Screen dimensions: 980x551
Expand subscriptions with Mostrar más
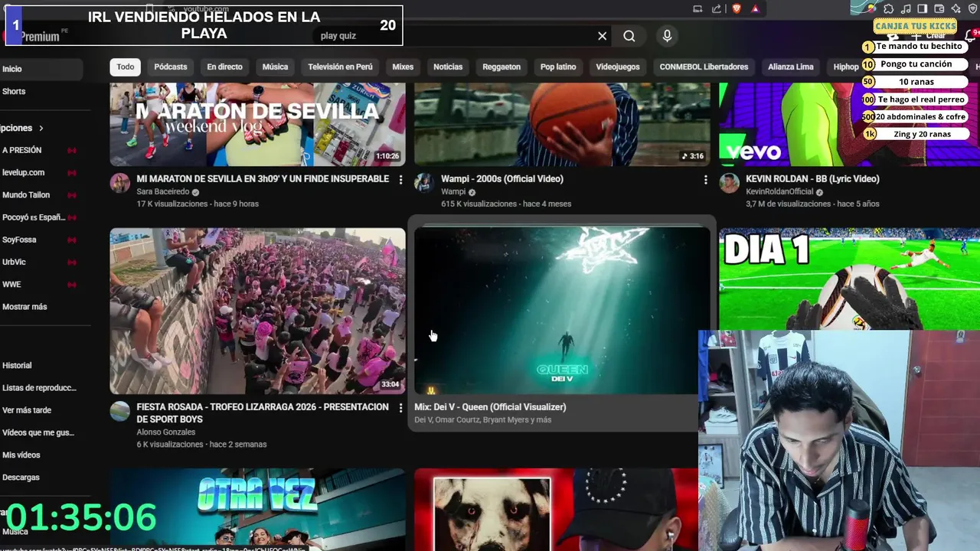(x=24, y=307)
